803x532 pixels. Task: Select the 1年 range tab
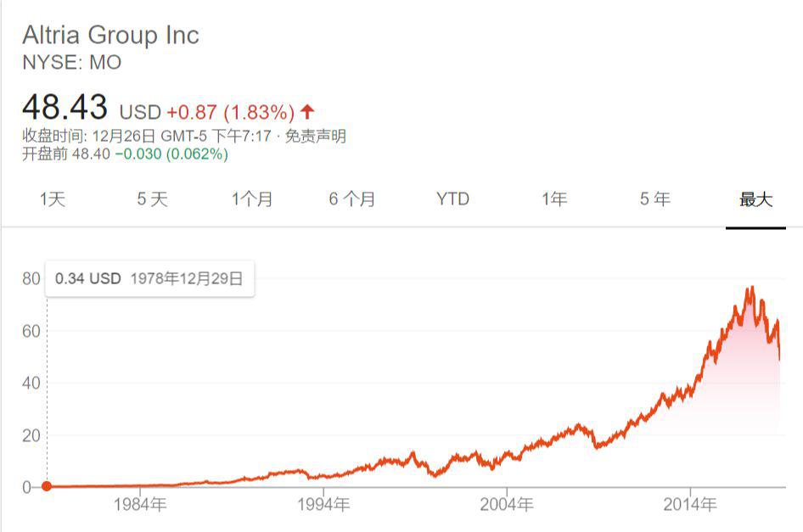pos(554,199)
